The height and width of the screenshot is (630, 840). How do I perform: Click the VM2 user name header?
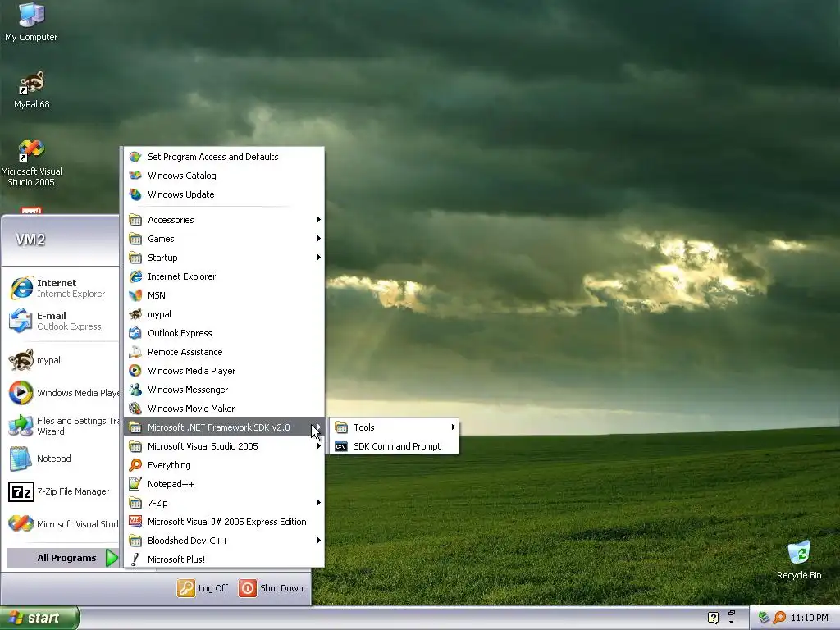coord(30,240)
